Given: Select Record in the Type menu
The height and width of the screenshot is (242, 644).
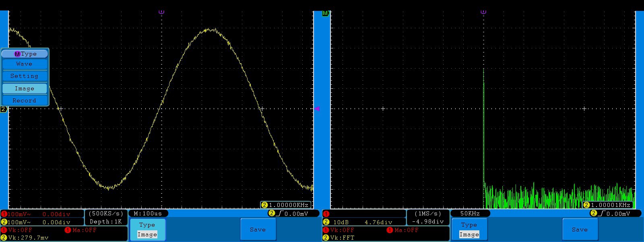Looking at the screenshot, I should [x=25, y=100].
